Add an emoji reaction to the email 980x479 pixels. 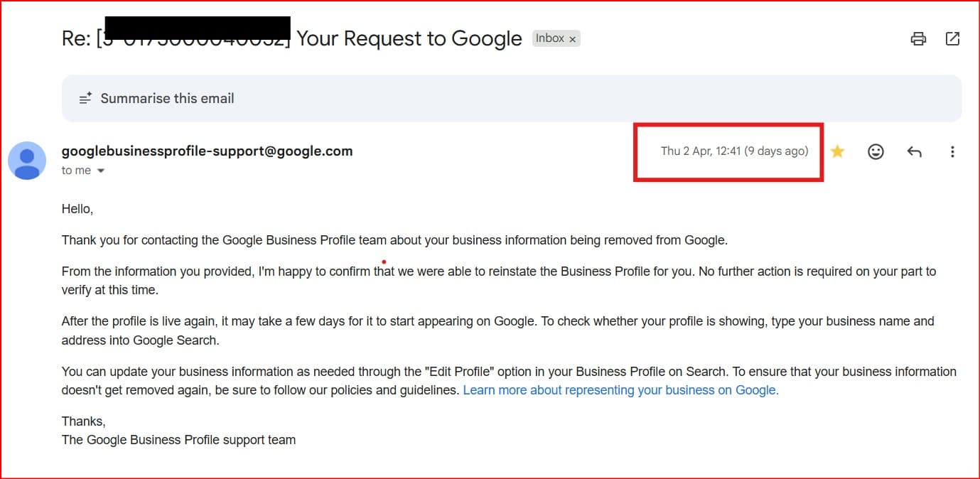(876, 151)
